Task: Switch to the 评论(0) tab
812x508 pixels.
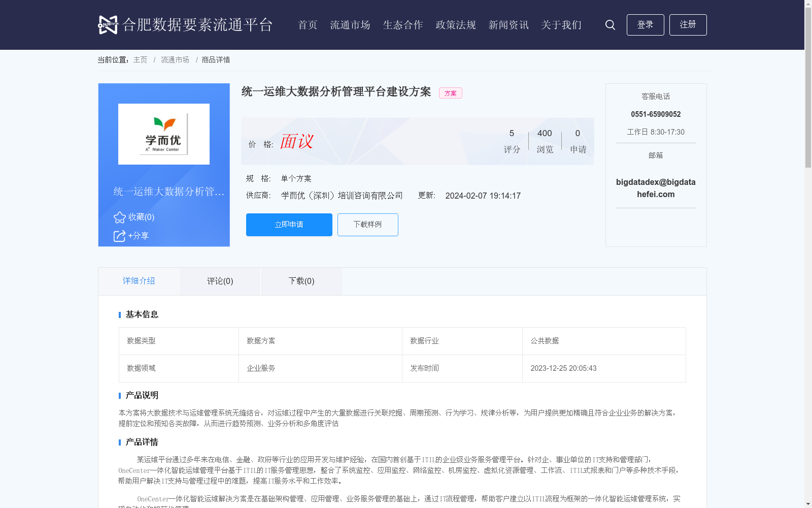Action: [x=220, y=281]
